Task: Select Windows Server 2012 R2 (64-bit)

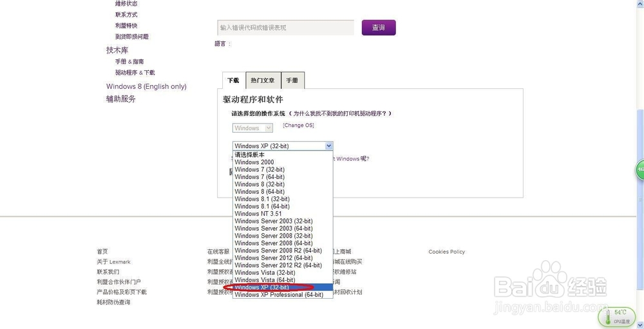Action: (x=283, y=265)
